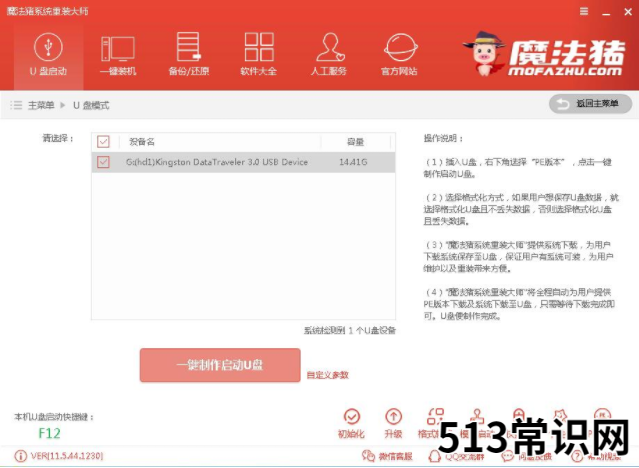
Task: Click the 14.41G capacity cell
Action: (353, 162)
